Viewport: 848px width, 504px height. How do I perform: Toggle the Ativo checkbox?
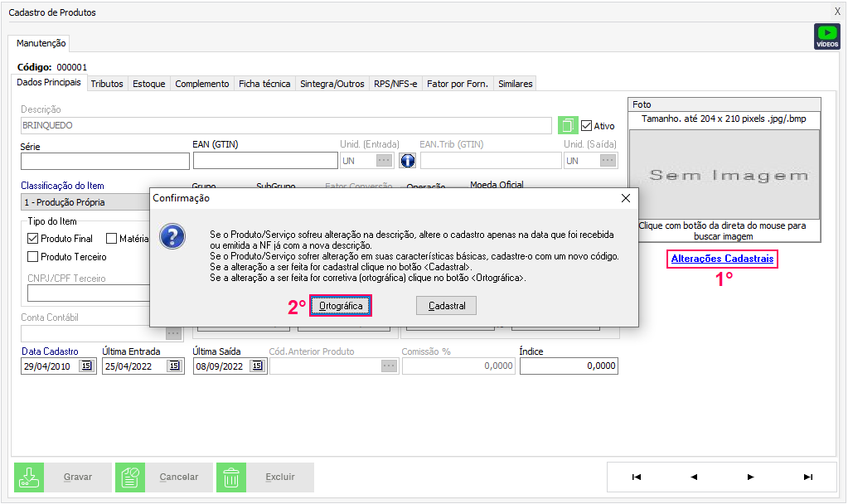point(587,126)
